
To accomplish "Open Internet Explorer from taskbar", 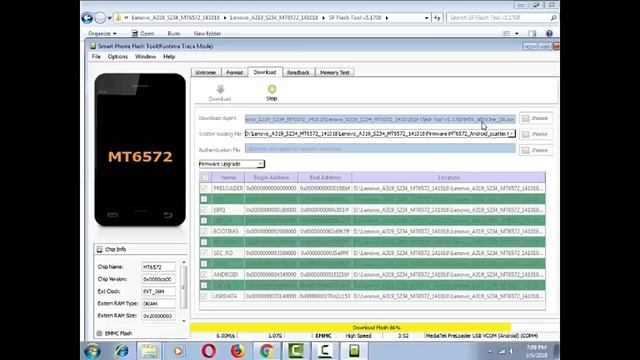I will coord(122,351).
